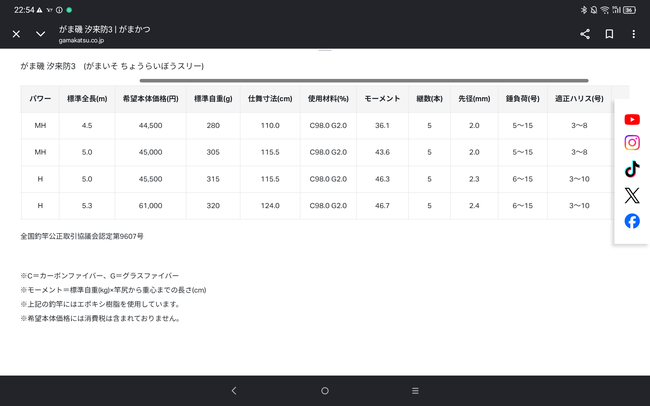Click the length cell 5.3
The image size is (650, 406).
pos(87,206)
